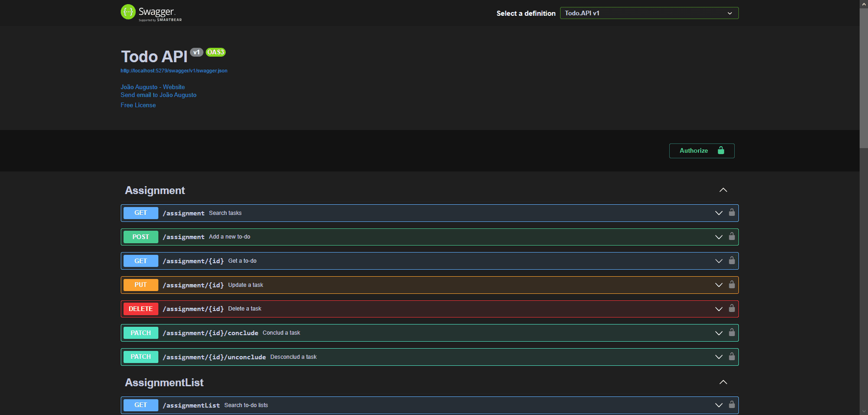Open the Free License link

[138, 105]
